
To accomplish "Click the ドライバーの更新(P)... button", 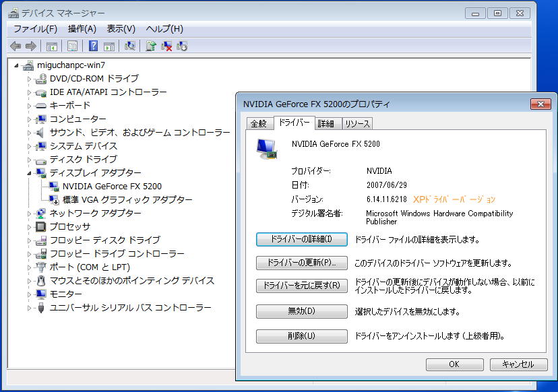I will click(302, 263).
